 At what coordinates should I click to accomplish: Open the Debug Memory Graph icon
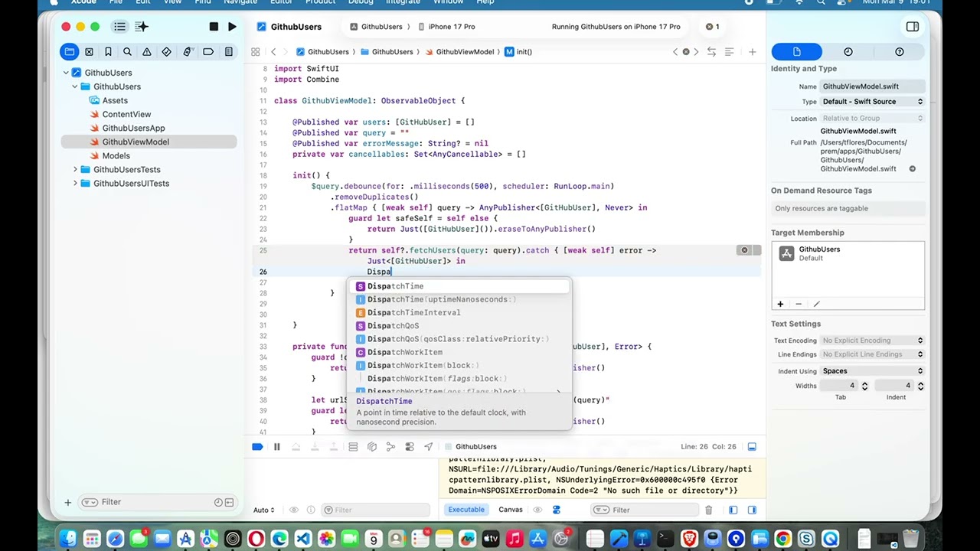(x=390, y=447)
